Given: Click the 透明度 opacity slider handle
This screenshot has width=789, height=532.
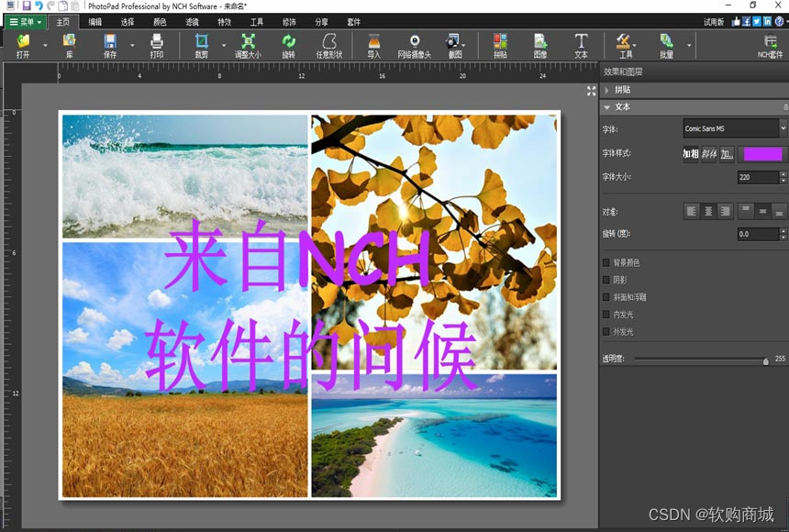Looking at the screenshot, I should (x=766, y=360).
